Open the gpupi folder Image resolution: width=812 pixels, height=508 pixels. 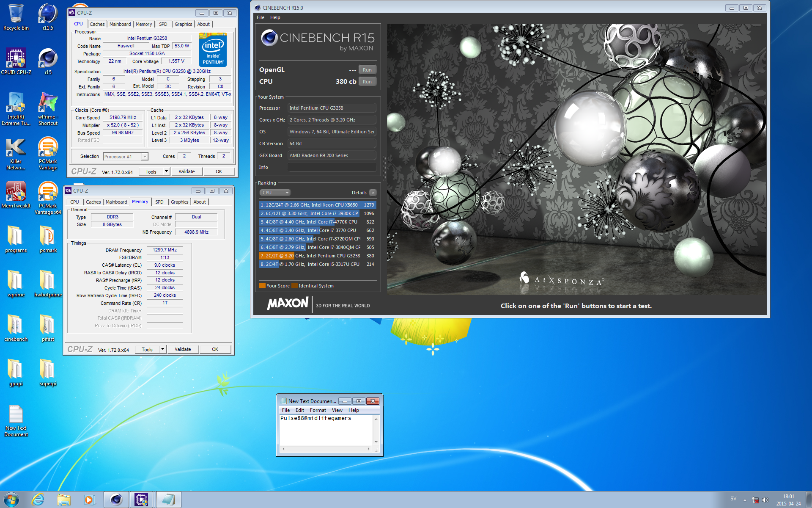16,373
